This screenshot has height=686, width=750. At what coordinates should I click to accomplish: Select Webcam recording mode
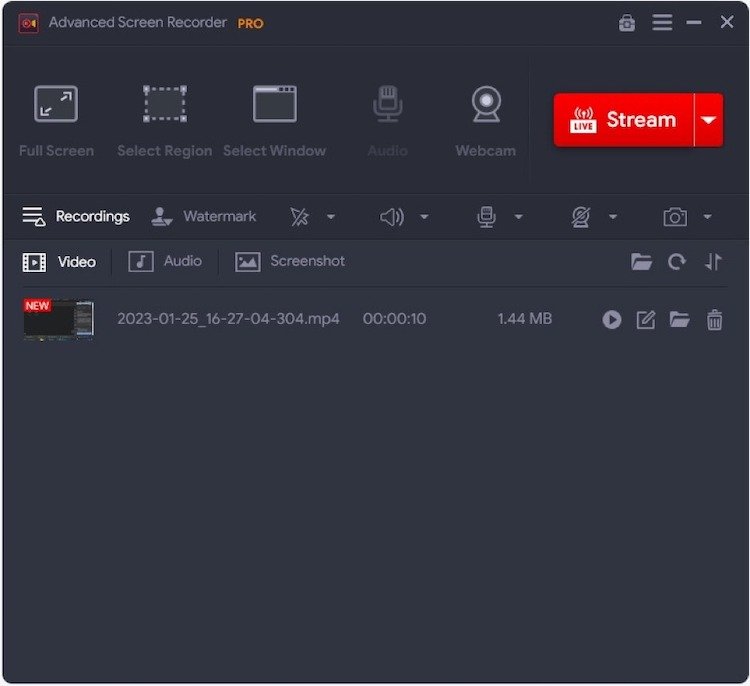(x=486, y=121)
